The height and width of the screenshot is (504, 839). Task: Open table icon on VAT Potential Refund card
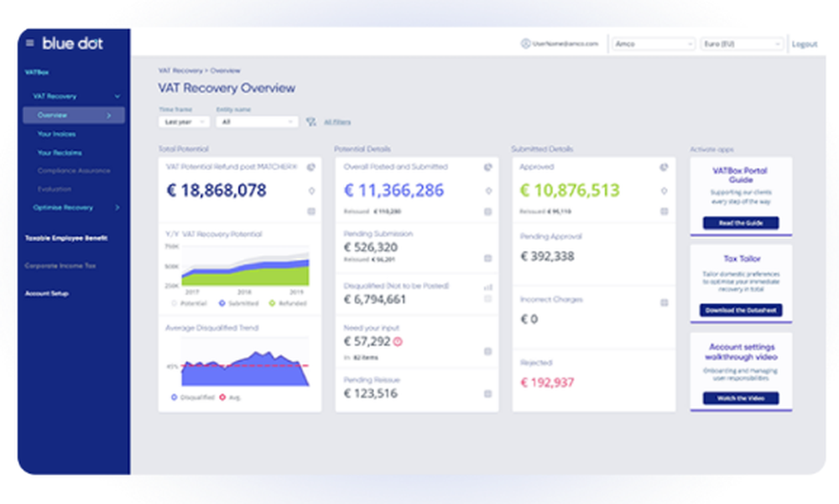tap(311, 211)
